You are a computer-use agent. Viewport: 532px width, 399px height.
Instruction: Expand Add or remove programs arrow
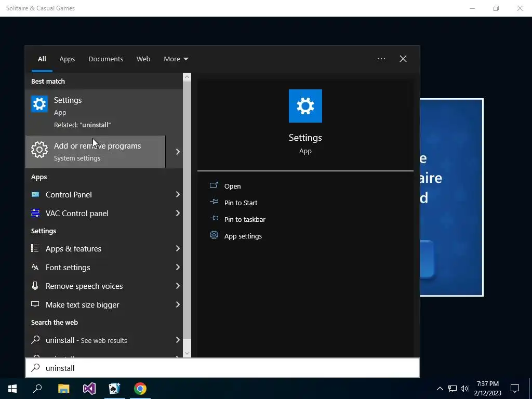coord(178,152)
